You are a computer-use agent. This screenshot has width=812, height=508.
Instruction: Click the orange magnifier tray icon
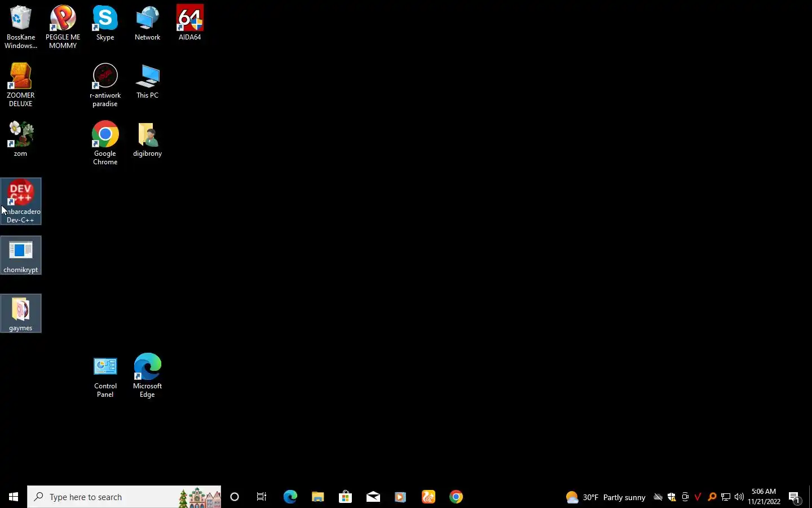coord(712,497)
